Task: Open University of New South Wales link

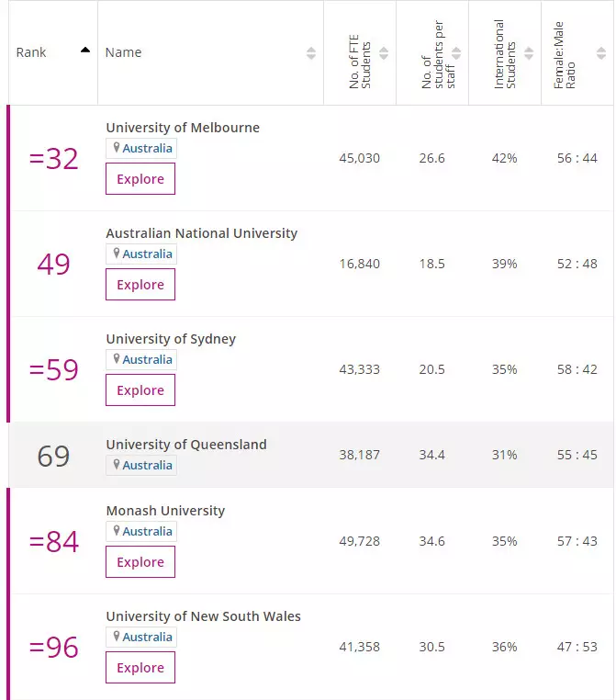Action: point(203,616)
